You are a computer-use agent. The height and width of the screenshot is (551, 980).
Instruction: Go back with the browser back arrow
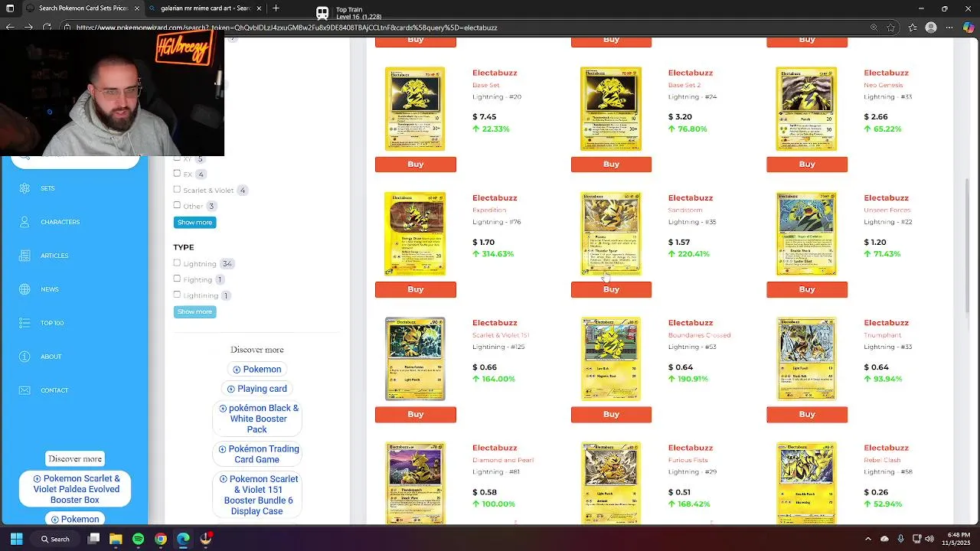click(x=9, y=28)
